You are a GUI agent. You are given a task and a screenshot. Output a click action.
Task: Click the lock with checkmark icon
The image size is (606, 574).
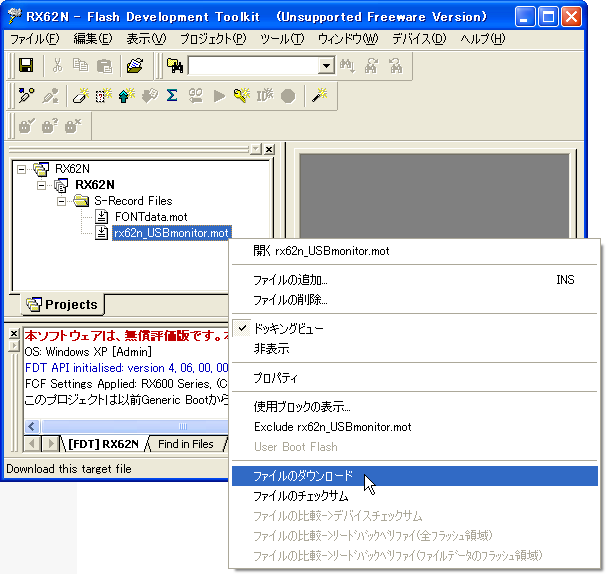click(x=27, y=126)
